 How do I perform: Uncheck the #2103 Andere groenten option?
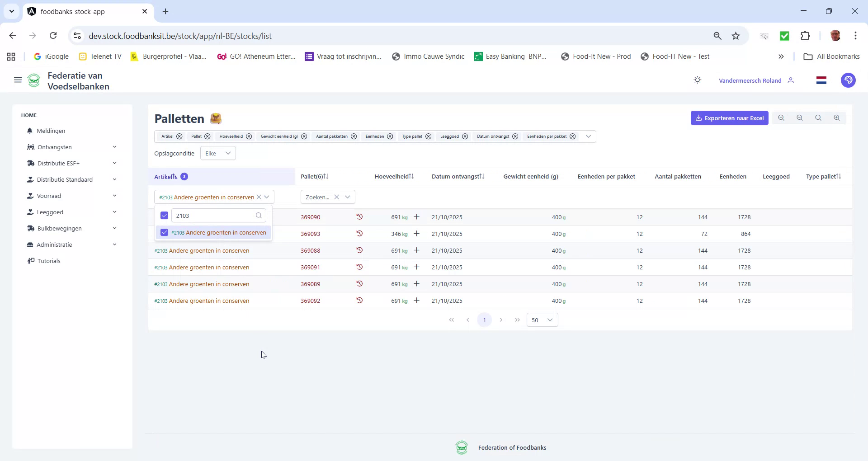coord(164,232)
